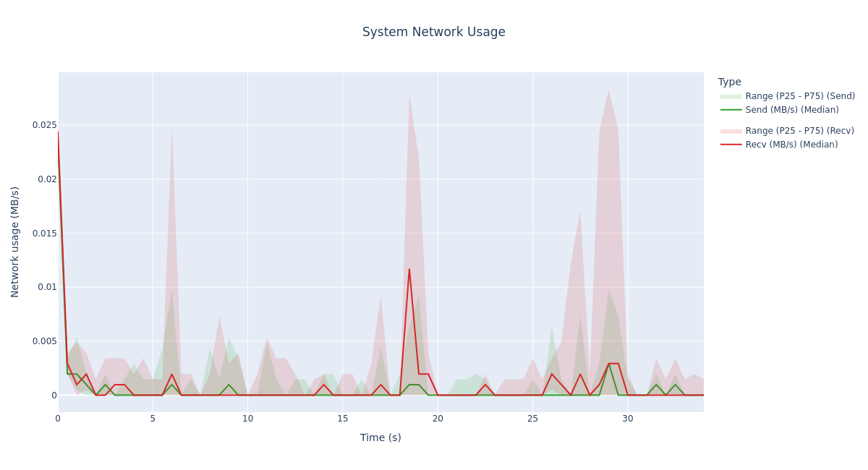This screenshot has height=470, width=868.
Task: Click the Network usage (MB/s) y-axis title
Action: [x=15, y=242]
